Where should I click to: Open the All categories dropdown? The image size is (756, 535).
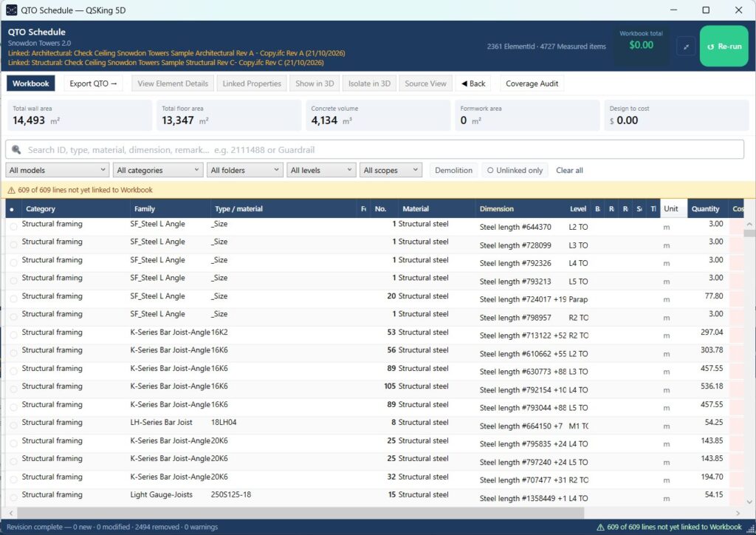click(158, 170)
